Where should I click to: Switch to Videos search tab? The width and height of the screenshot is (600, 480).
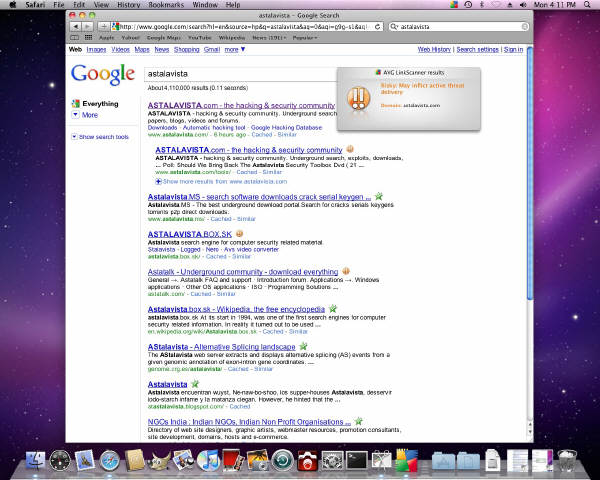pos(121,49)
